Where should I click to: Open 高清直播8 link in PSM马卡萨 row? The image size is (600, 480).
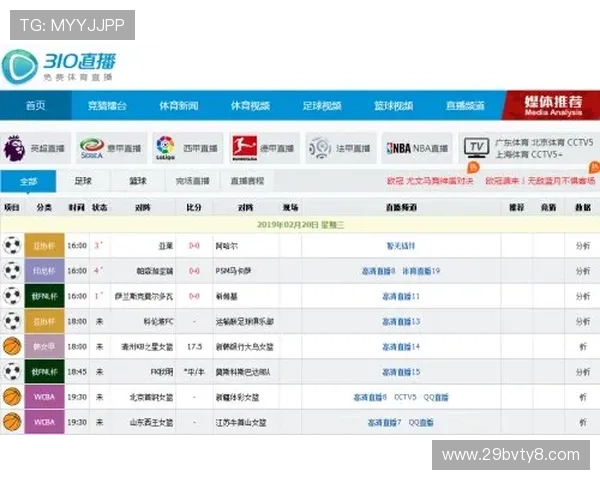pos(378,271)
